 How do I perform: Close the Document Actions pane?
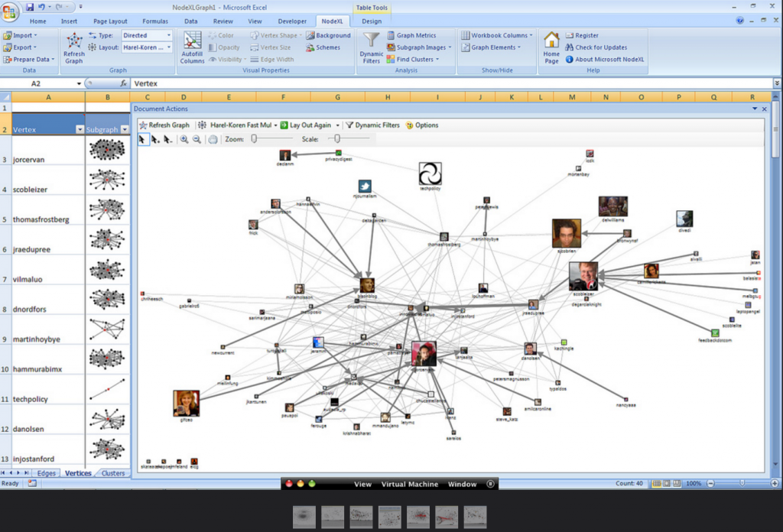(x=765, y=109)
